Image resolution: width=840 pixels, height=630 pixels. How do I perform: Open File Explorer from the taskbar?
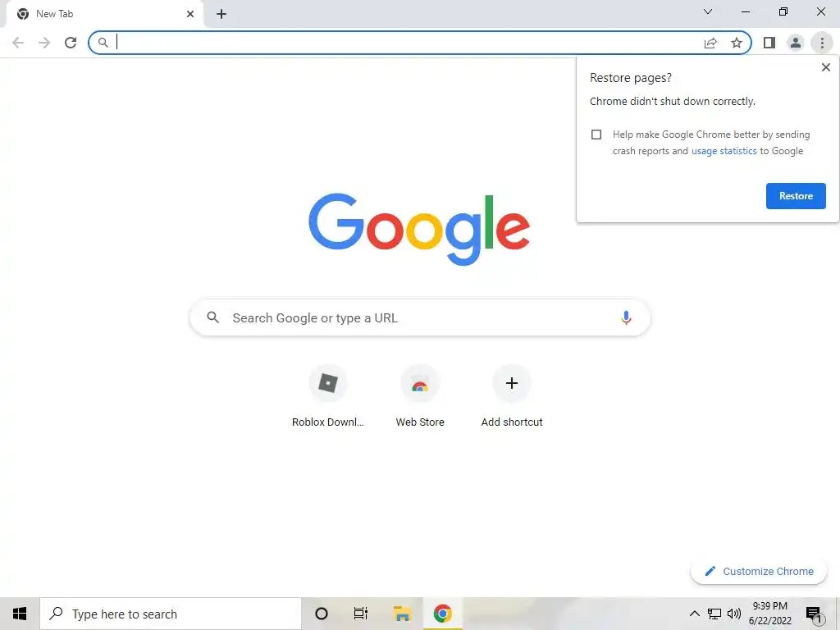click(402, 614)
